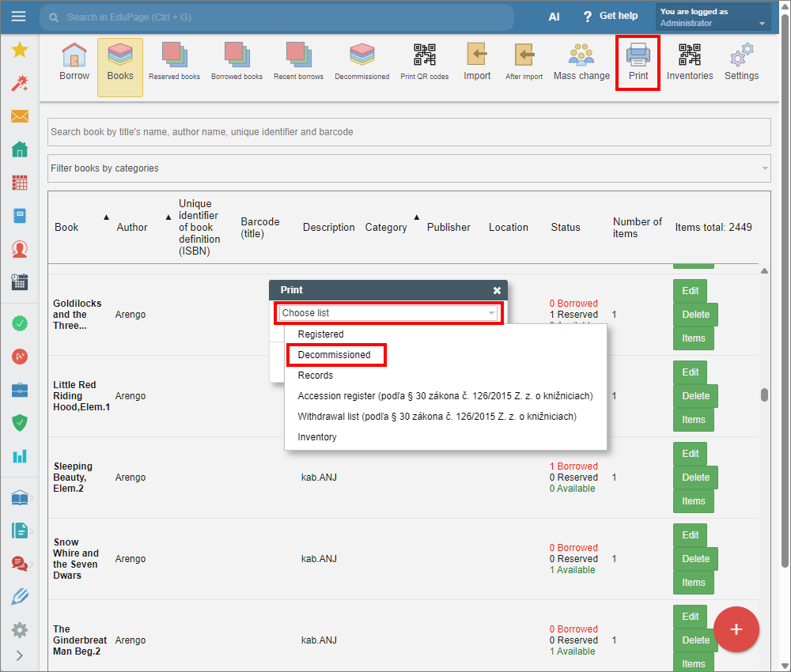Open the Reserved books view

pyautogui.click(x=174, y=62)
